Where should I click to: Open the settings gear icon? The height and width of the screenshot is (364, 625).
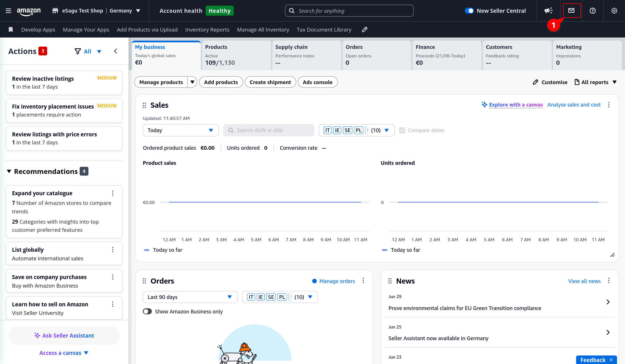pos(614,11)
